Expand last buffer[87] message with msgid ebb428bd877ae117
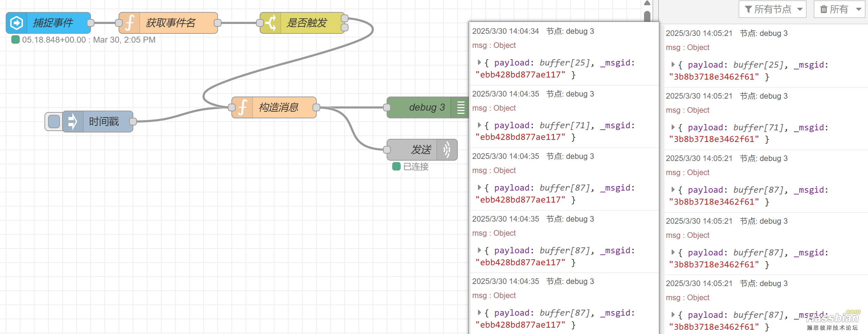This screenshot has width=868, height=334. [479, 313]
